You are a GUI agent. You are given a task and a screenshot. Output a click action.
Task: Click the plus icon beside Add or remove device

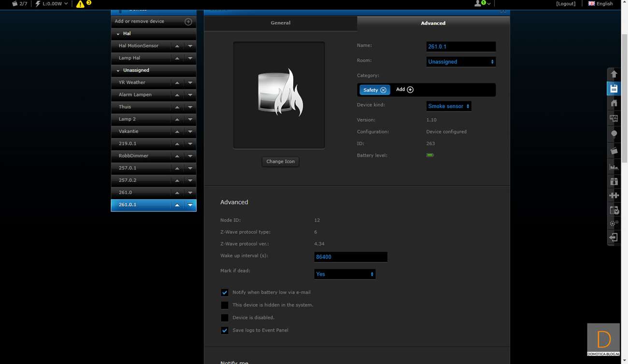tap(188, 22)
